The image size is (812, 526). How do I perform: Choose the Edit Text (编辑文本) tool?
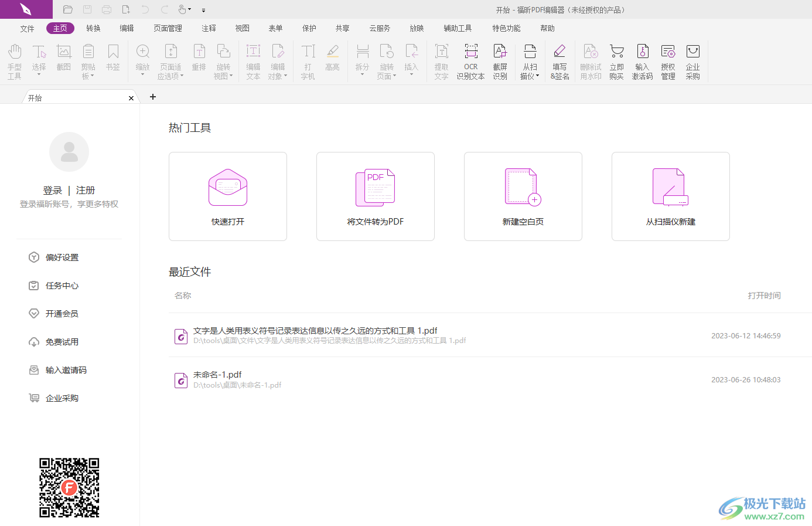(253, 61)
